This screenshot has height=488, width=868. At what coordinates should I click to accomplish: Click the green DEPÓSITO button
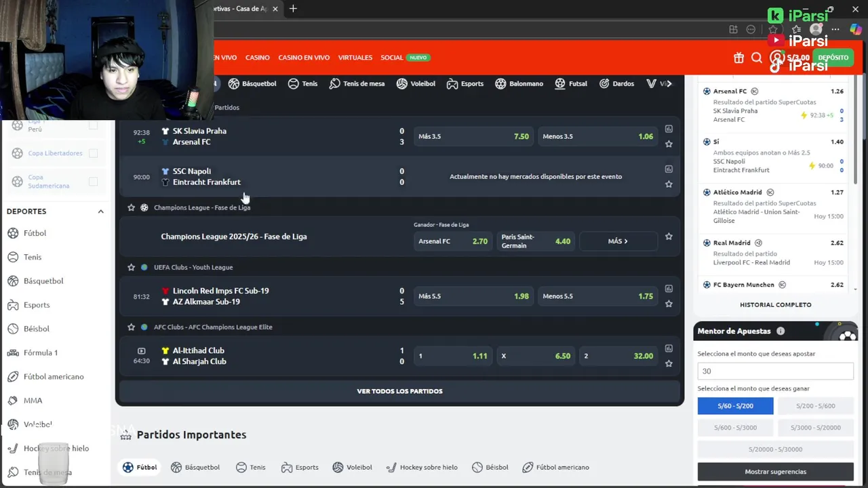(x=833, y=58)
